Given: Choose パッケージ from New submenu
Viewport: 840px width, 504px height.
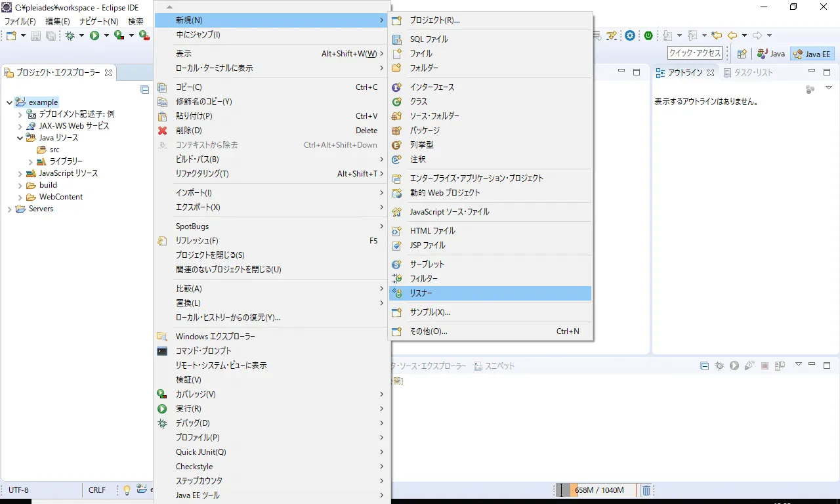Looking at the screenshot, I should tap(490, 131).
